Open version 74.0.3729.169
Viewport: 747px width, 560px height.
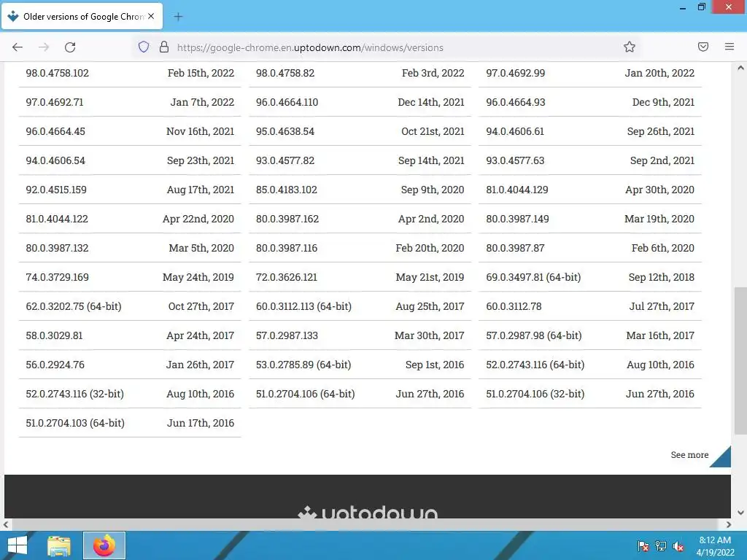(130, 276)
